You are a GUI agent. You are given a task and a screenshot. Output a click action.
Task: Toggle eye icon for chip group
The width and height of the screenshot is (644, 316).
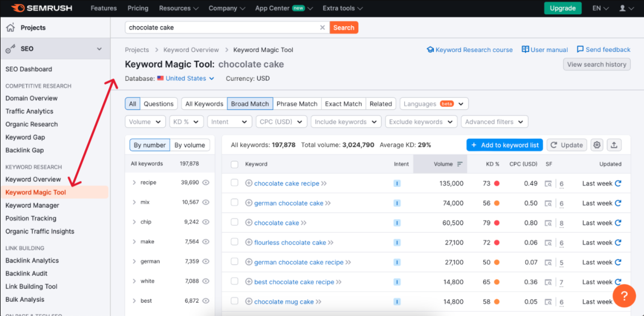206,222
